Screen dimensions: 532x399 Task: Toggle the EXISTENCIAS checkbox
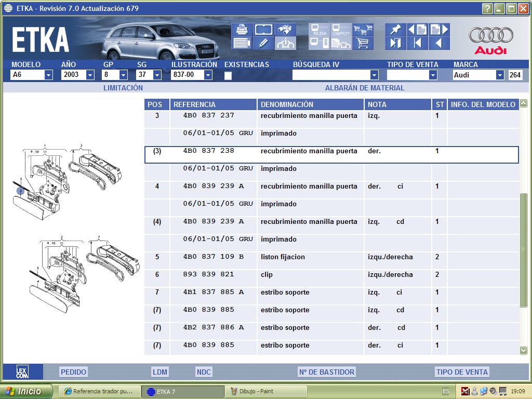[228, 75]
